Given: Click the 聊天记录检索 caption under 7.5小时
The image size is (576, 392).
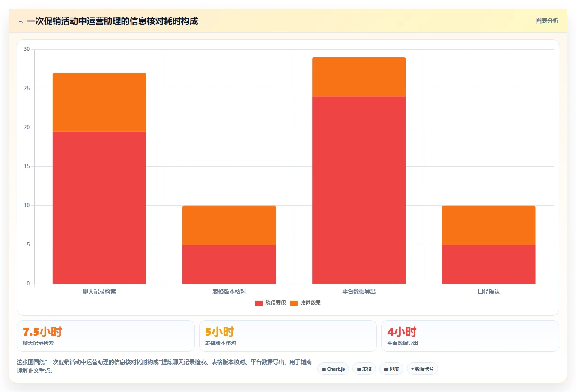Looking at the screenshot, I should coord(38,343).
